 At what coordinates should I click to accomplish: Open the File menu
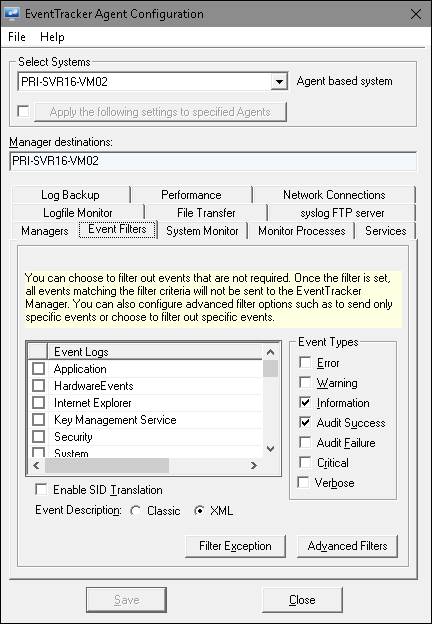click(17, 37)
